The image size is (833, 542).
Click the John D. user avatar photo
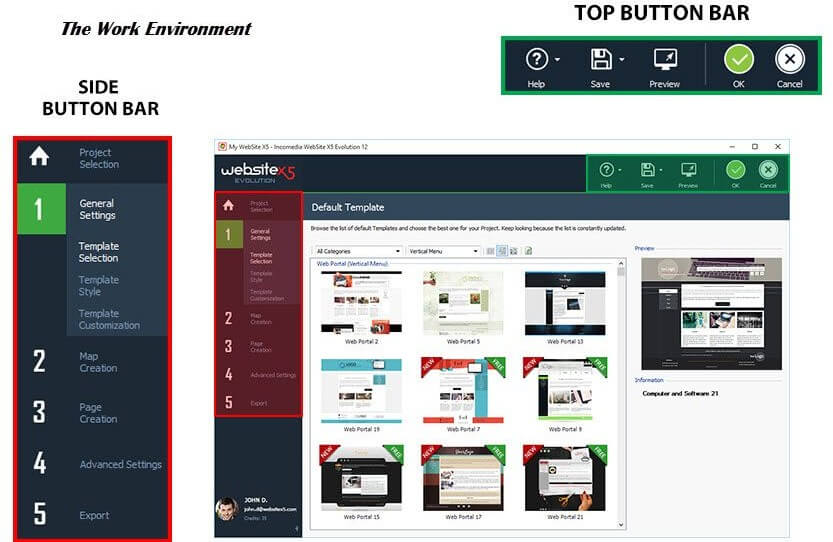tap(227, 509)
